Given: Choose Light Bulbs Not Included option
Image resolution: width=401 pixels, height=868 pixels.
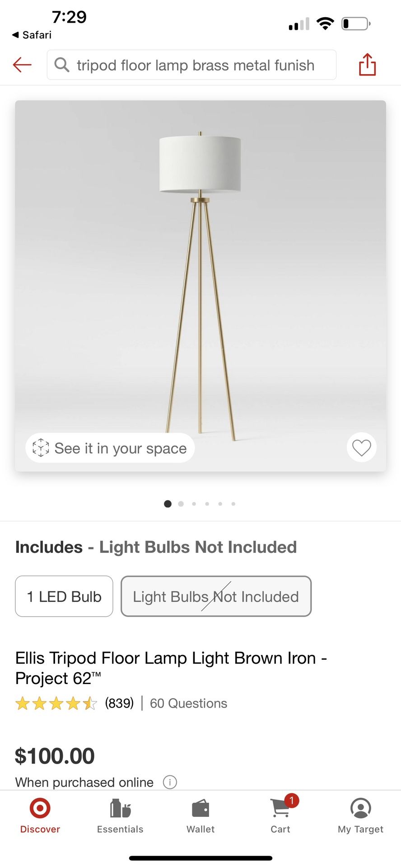Looking at the screenshot, I should tap(216, 596).
